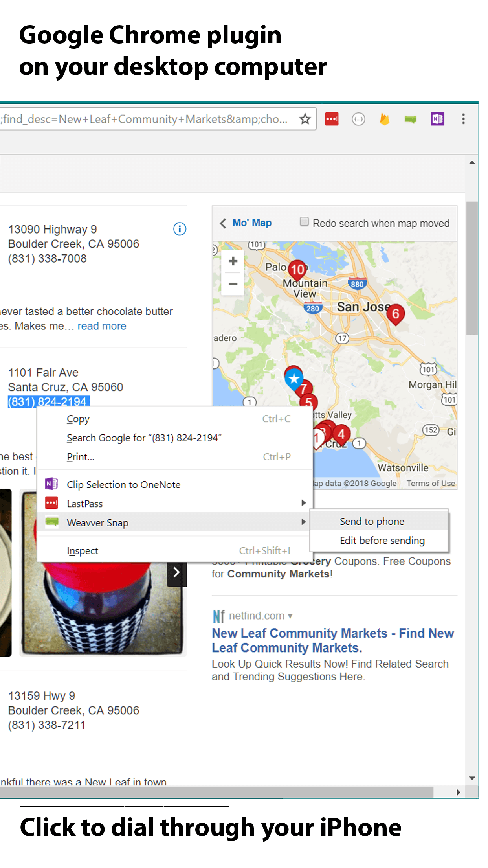Click the highlighted phone number (831) 824-2194
The image size is (488, 868).
pos(49,401)
